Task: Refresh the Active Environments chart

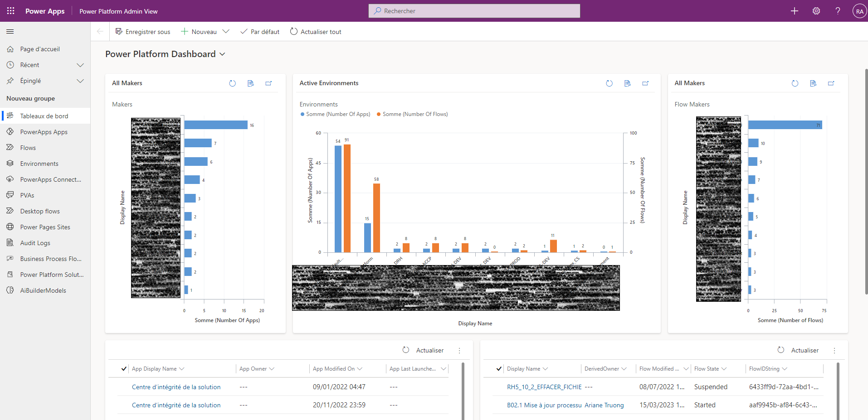Action: tap(609, 83)
